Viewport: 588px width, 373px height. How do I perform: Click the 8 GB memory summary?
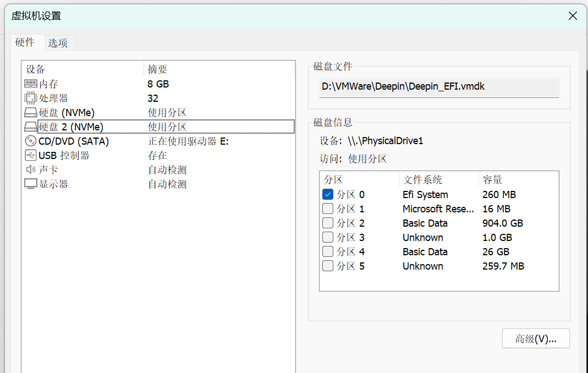[158, 84]
